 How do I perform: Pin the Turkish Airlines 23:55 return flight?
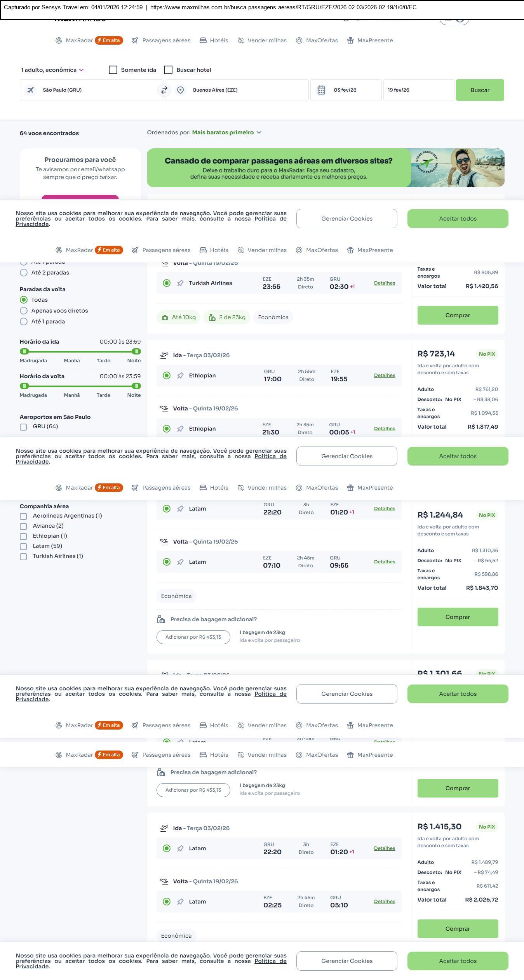[x=180, y=283]
